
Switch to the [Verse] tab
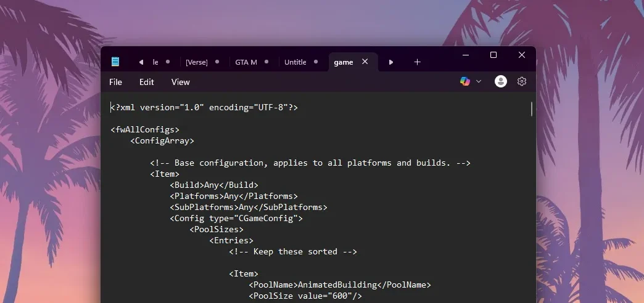pyautogui.click(x=197, y=62)
